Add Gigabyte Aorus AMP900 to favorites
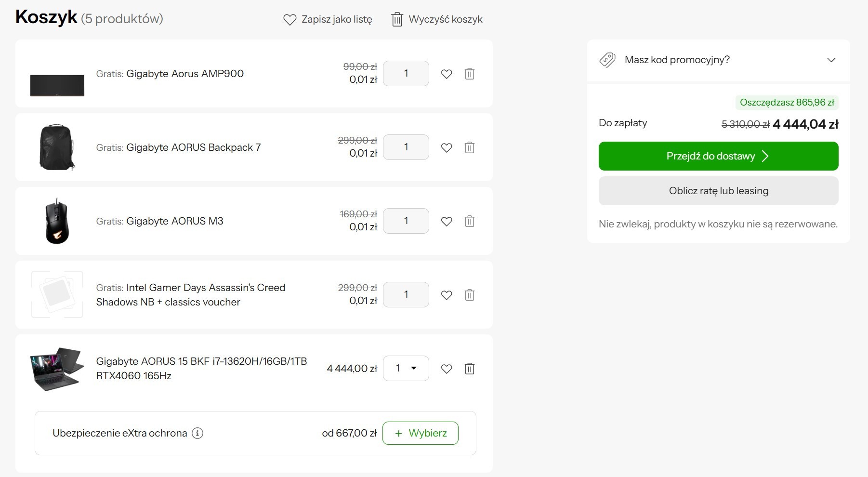The height and width of the screenshot is (477, 868). pyautogui.click(x=447, y=74)
